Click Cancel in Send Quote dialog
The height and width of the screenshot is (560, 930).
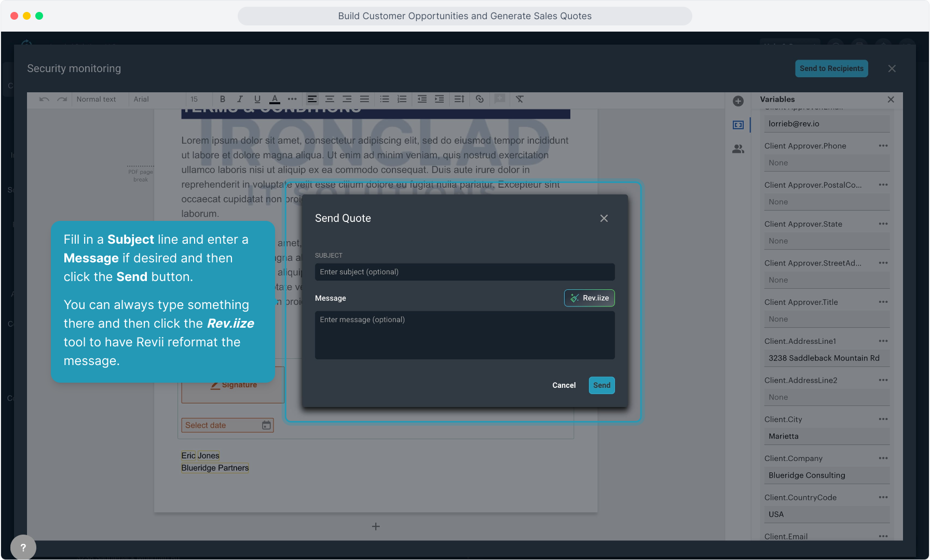click(x=564, y=385)
